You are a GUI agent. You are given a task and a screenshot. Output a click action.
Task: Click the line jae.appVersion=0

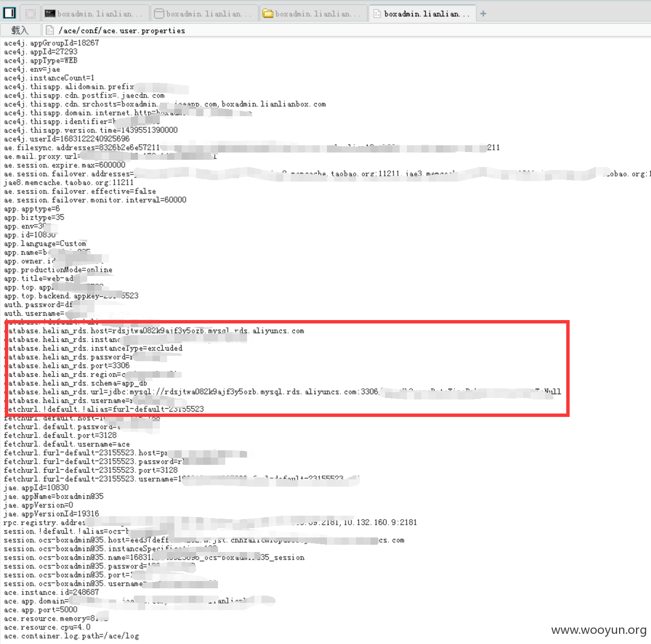pos(38,505)
